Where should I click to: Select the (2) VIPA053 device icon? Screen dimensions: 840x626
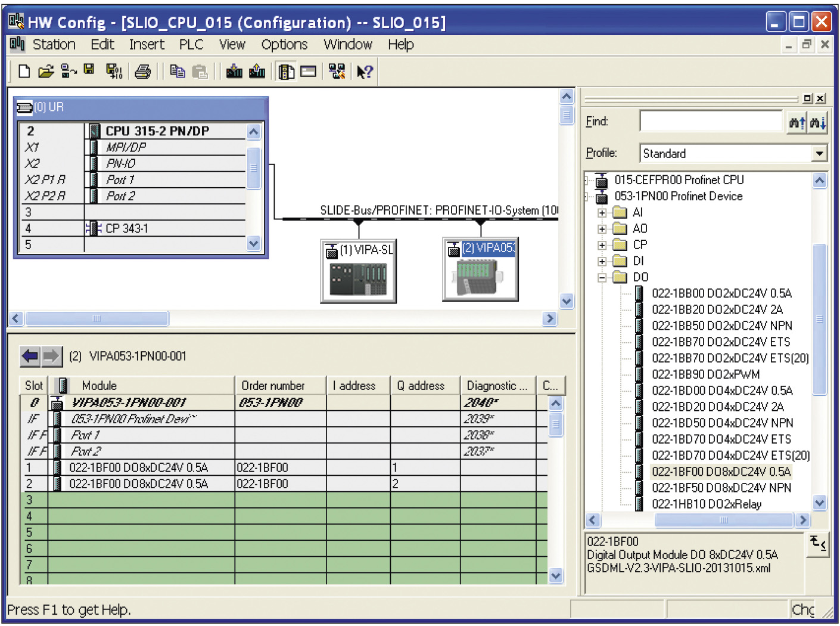coord(480,269)
